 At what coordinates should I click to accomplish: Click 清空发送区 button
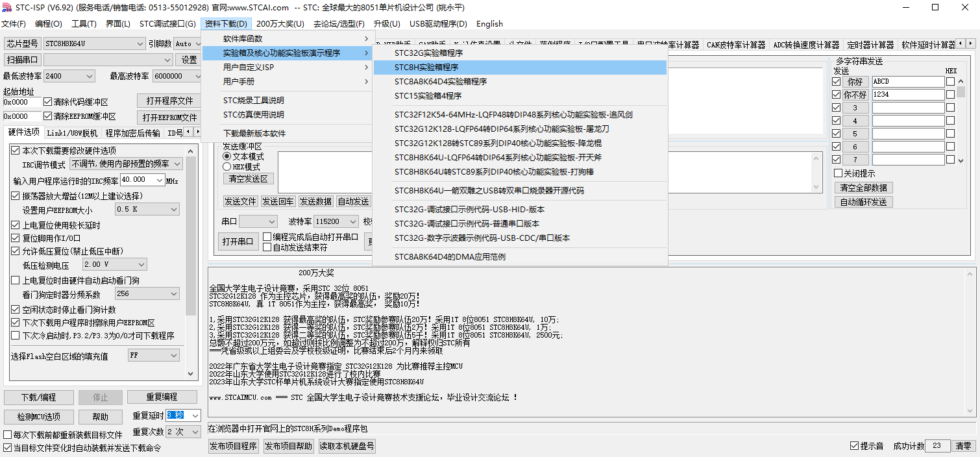[249, 179]
